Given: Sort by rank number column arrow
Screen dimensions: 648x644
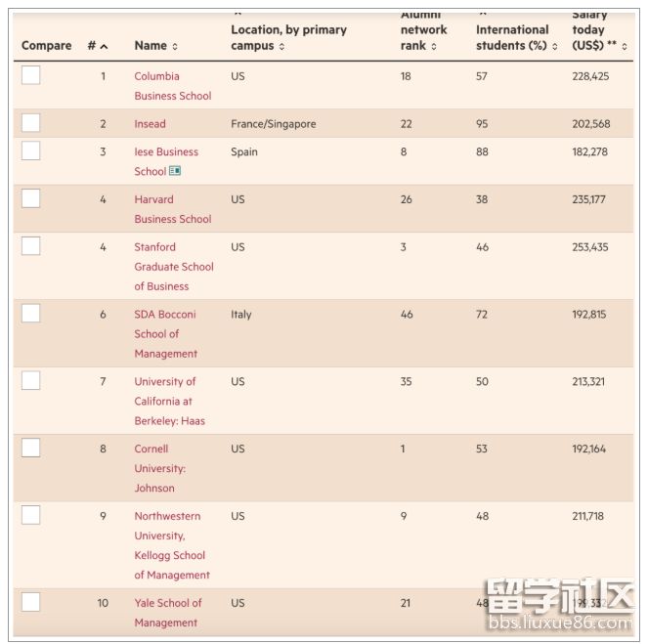Looking at the screenshot, I should 104,46.
